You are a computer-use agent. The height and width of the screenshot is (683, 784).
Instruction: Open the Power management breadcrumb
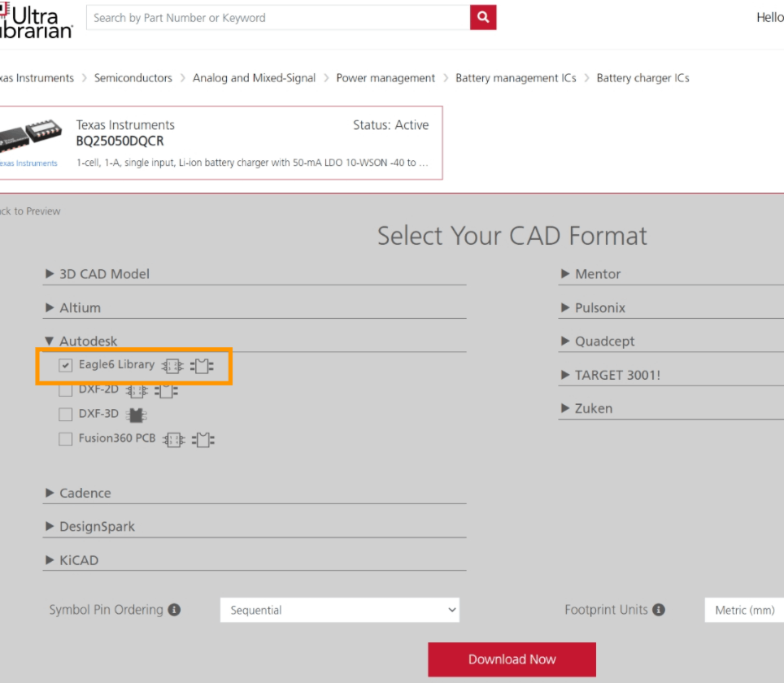385,78
